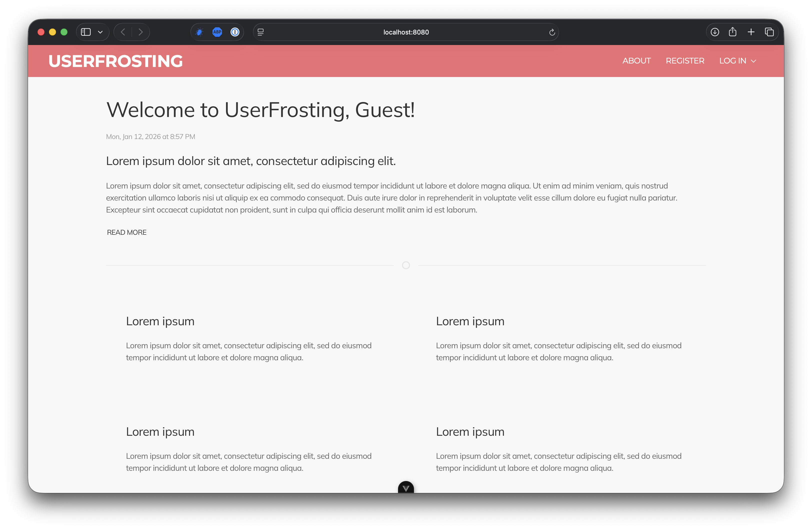
Task: Open the bug extension icon in toolbar
Action: 199,32
